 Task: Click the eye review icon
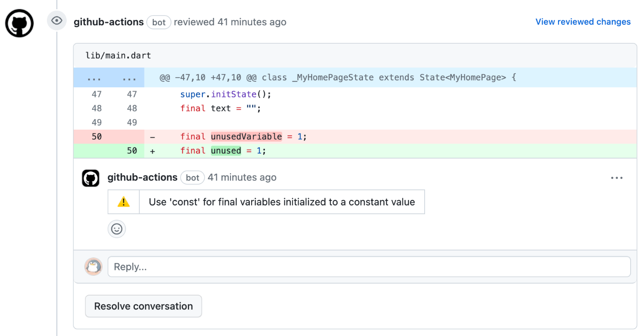(x=57, y=21)
